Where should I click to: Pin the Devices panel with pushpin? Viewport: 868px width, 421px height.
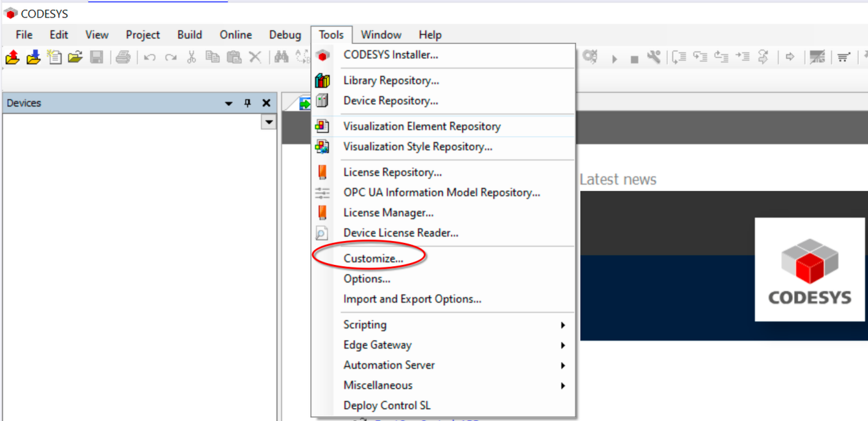click(x=248, y=103)
